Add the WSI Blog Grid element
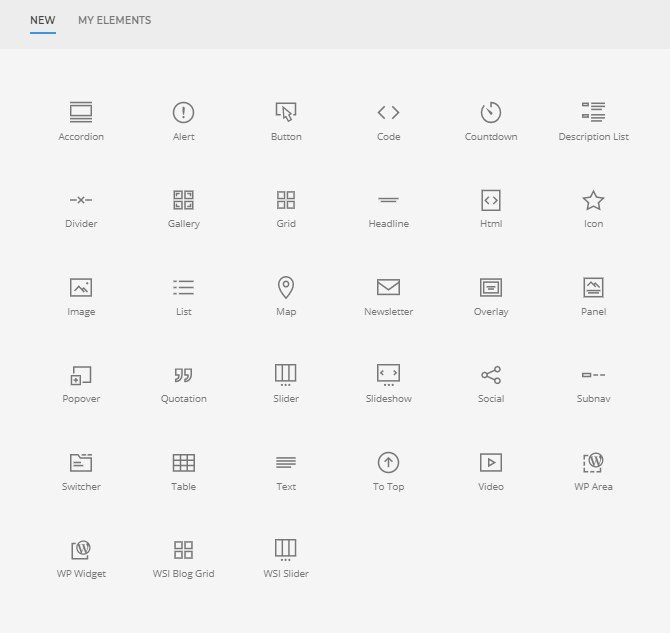Viewport: 670px width, 633px height. [x=183, y=559]
